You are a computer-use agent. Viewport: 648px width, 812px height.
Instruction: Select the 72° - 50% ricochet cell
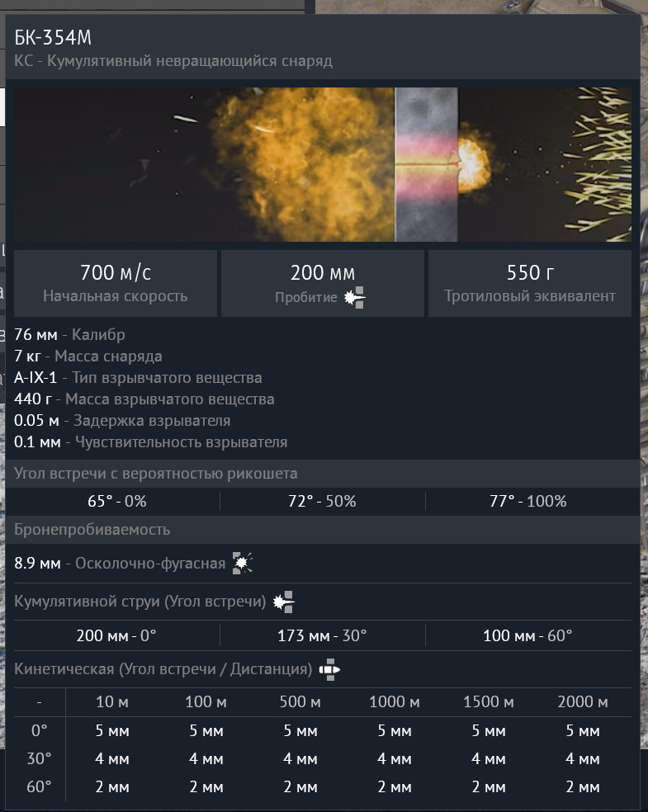(323, 502)
